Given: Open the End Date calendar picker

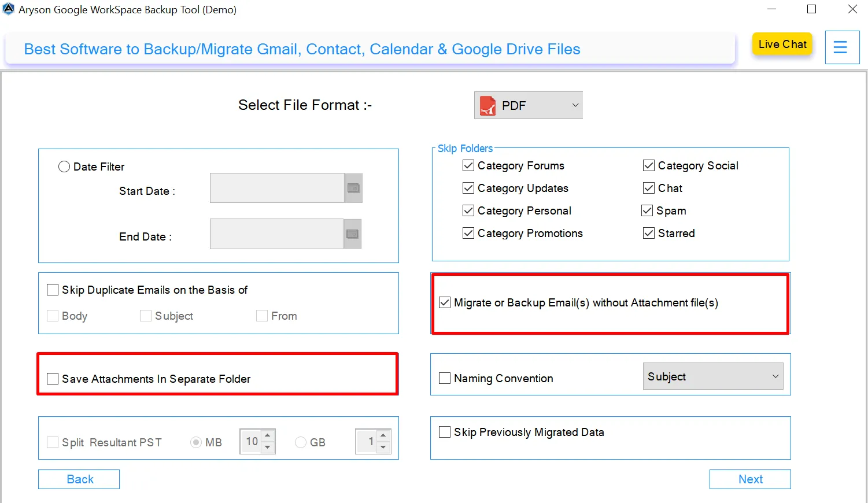Looking at the screenshot, I should [352, 234].
